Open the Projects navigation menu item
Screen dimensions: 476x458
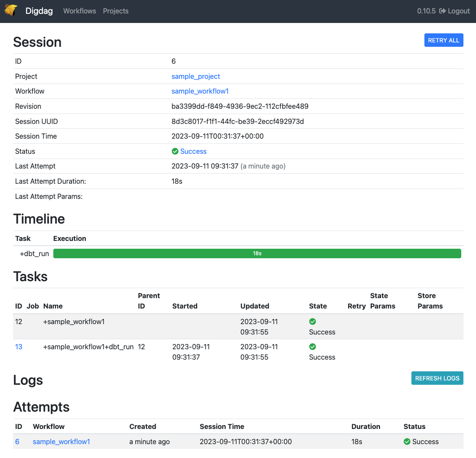[x=116, y=11]
